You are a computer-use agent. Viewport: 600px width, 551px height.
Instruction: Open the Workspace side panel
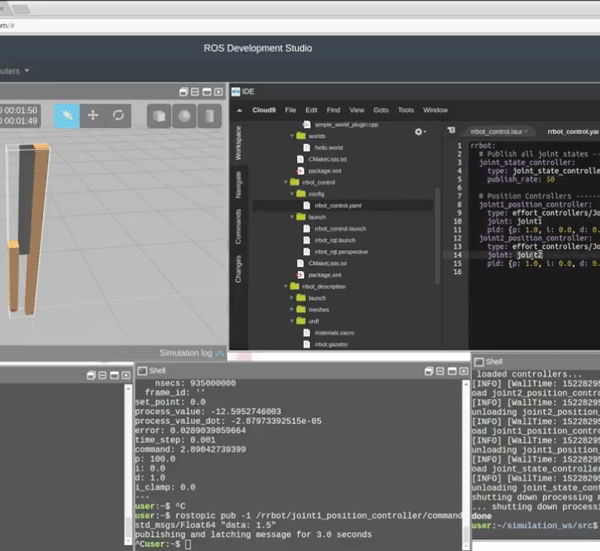tap(238, 143)
